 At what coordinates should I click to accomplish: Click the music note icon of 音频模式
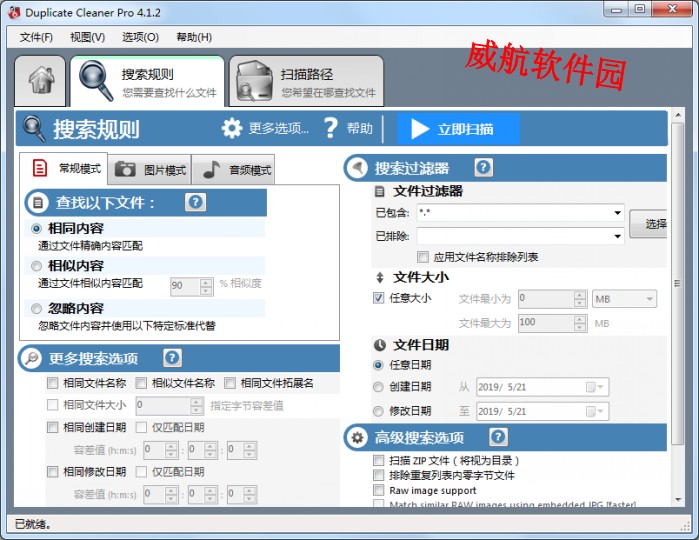tap(211, 169)
